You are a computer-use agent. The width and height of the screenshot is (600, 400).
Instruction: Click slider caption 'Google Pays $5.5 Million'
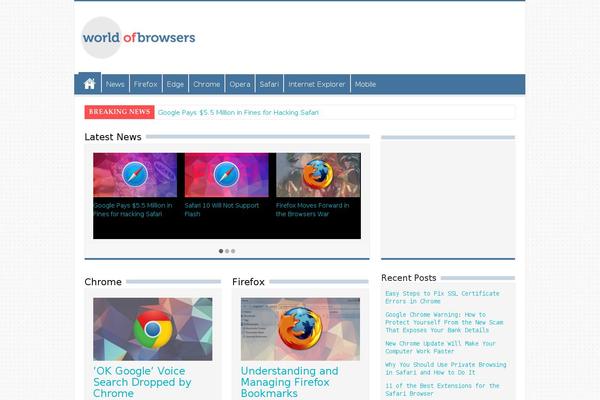click(133, 210)
